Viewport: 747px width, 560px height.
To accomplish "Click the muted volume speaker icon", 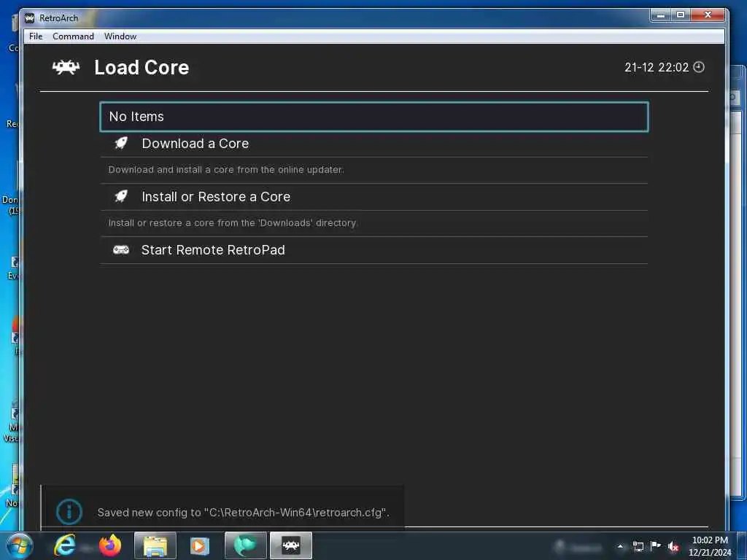I will click(673, 547).
